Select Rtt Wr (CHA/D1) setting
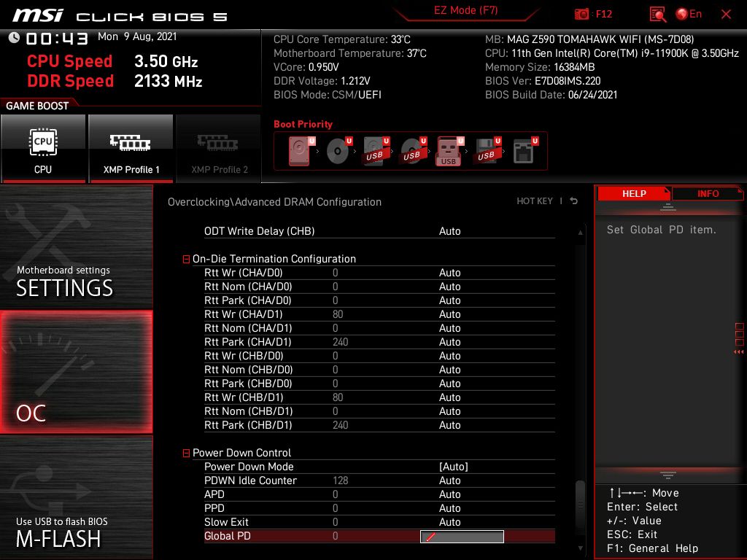This screenshot has height=560, width=747. click(x=379, y=314)
